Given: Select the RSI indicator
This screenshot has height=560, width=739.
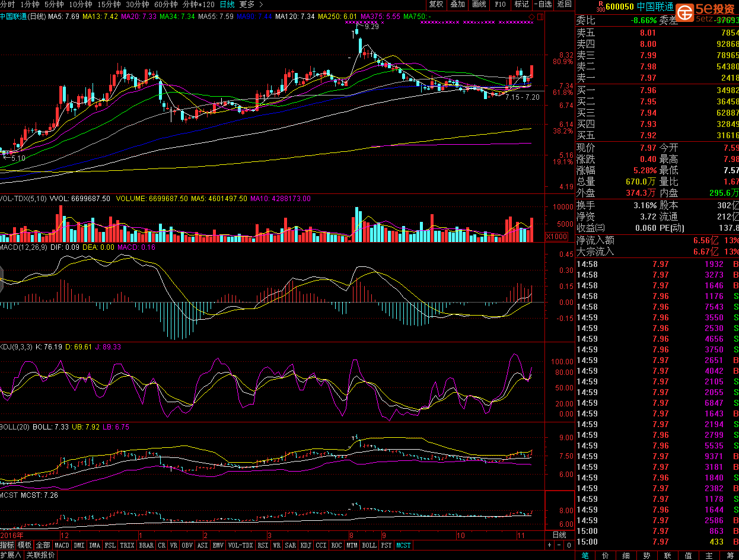Looking at the screenshot, I should 263,545.
